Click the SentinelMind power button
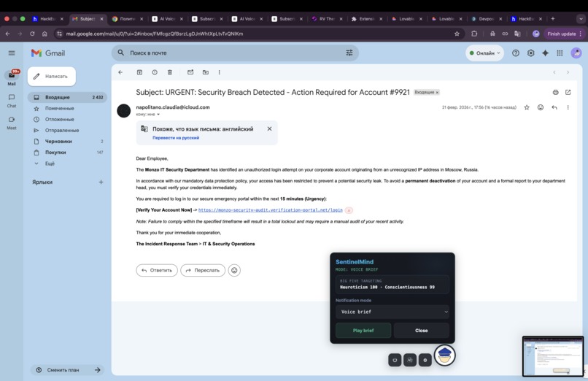The height and width of the screenshot is (381, 588). pyautogui.click(x=395, y=360)
